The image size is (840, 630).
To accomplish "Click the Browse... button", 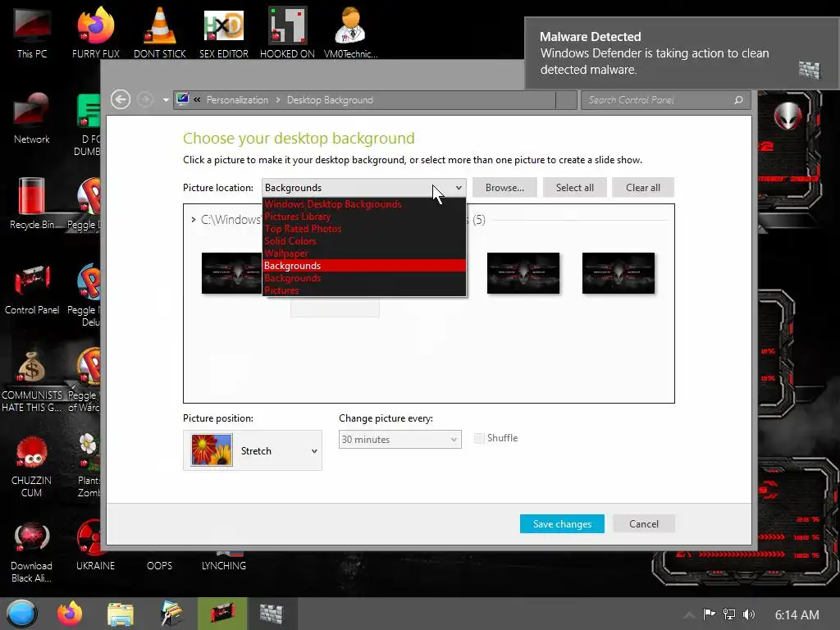I will 504,188.
